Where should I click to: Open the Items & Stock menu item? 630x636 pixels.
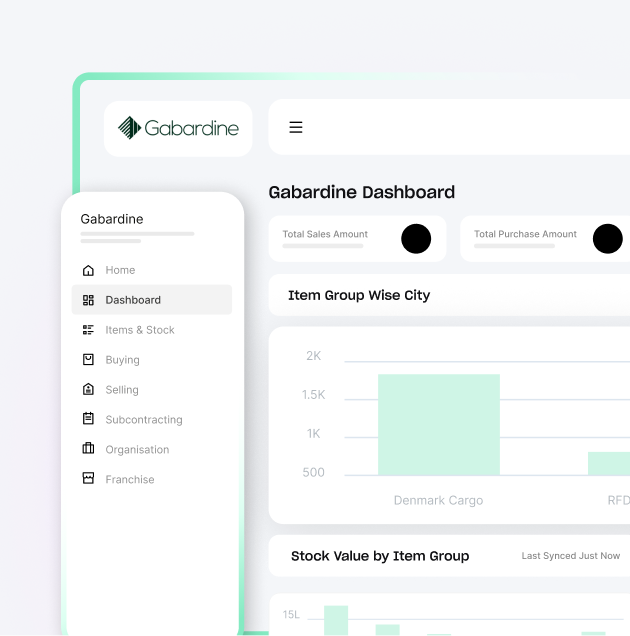(152, 330)
